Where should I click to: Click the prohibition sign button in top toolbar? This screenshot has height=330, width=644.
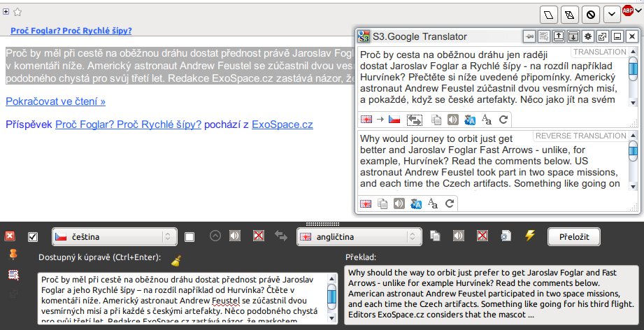(x=591, y=15)
